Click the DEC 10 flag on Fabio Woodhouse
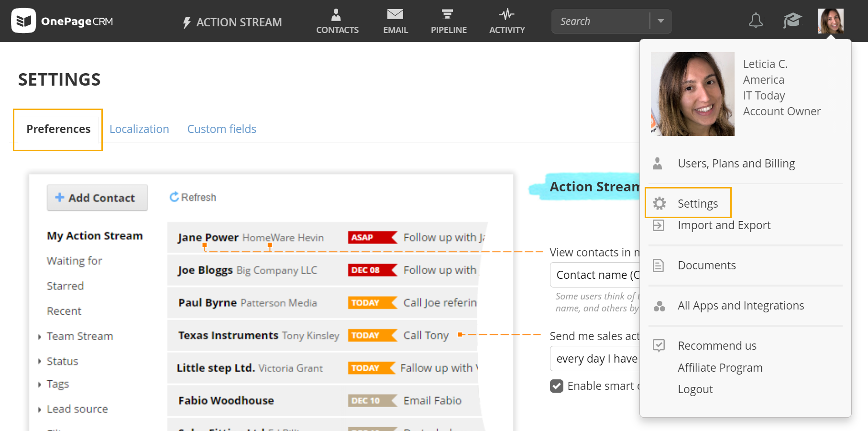 [373, 400]
